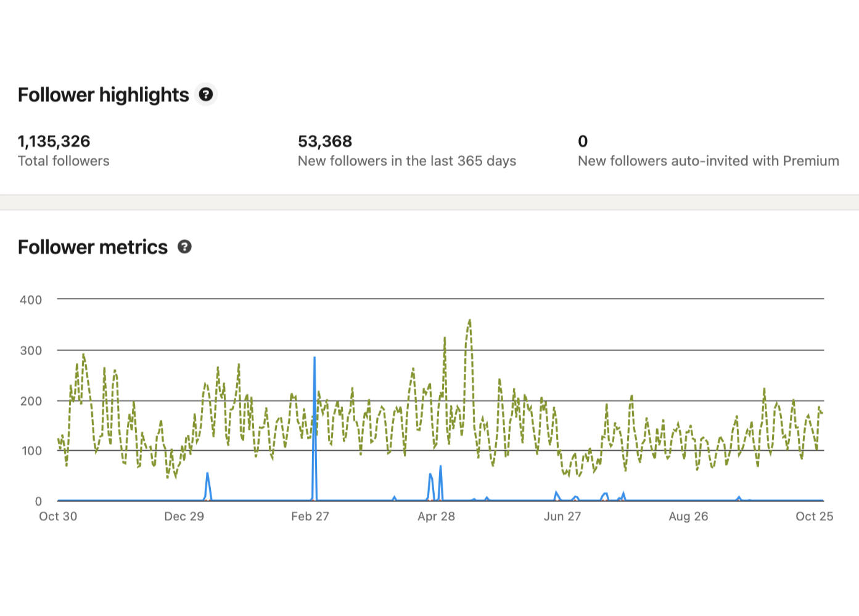Select the blue follower spike near Feb 27
The image size is (859, 616).
(x=314, y=370)
